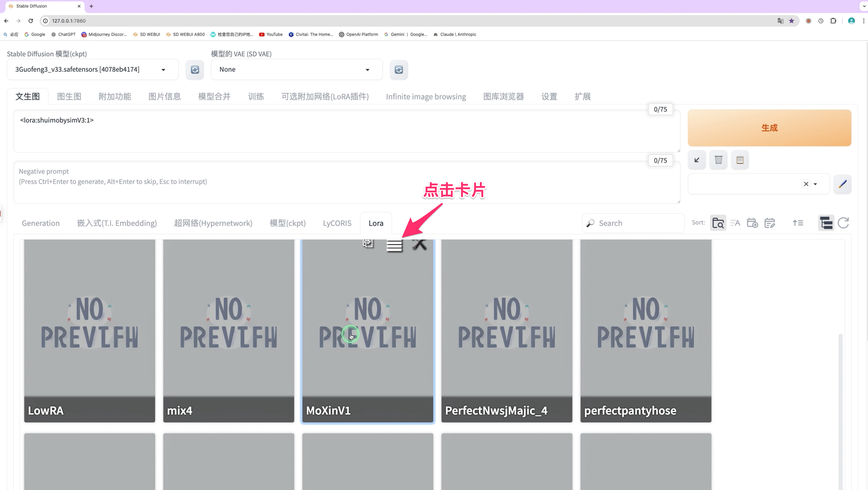Open a new browser tab

coord(91,6)
